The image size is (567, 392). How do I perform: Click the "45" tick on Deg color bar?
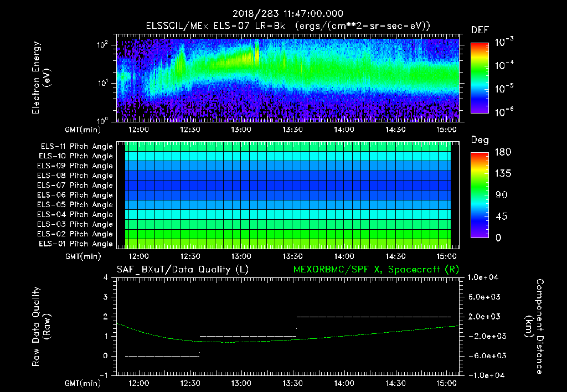pyautogui.click(x=502, y=216)
